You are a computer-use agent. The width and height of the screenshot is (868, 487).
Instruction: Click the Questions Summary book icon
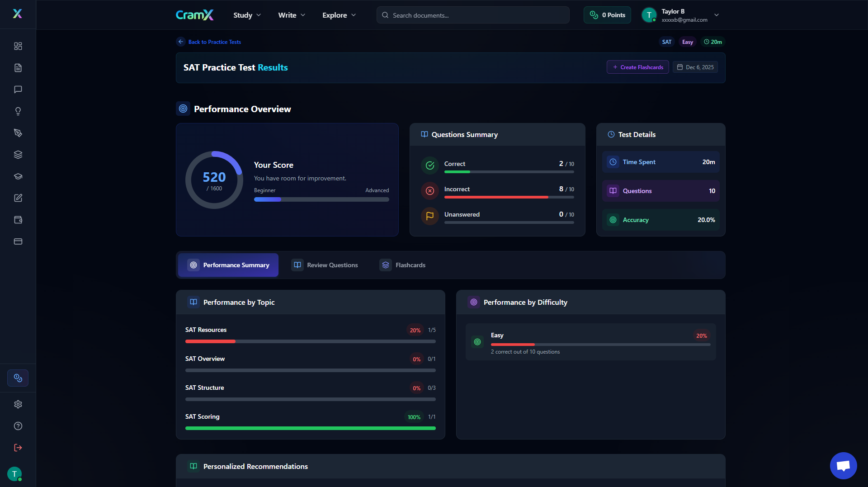[425, 134]
